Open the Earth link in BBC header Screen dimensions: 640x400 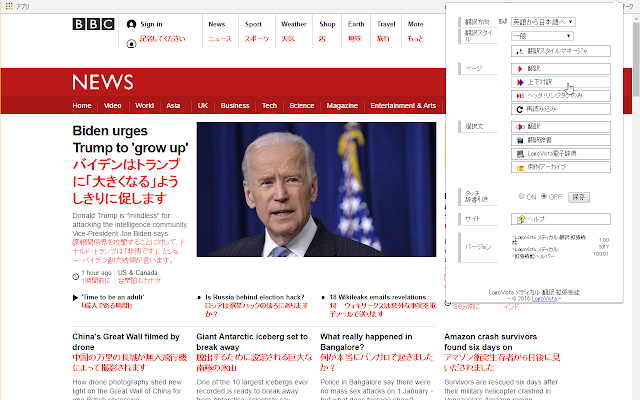coord(356,24)
